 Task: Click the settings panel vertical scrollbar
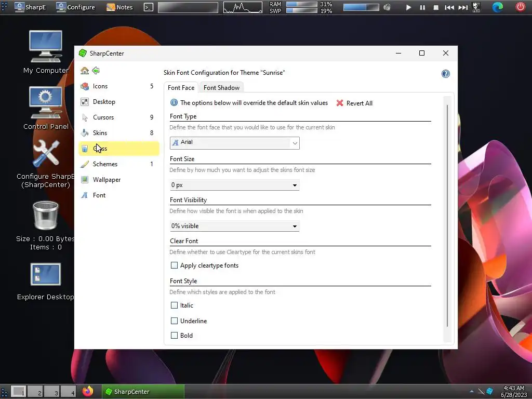pos(447,216)
